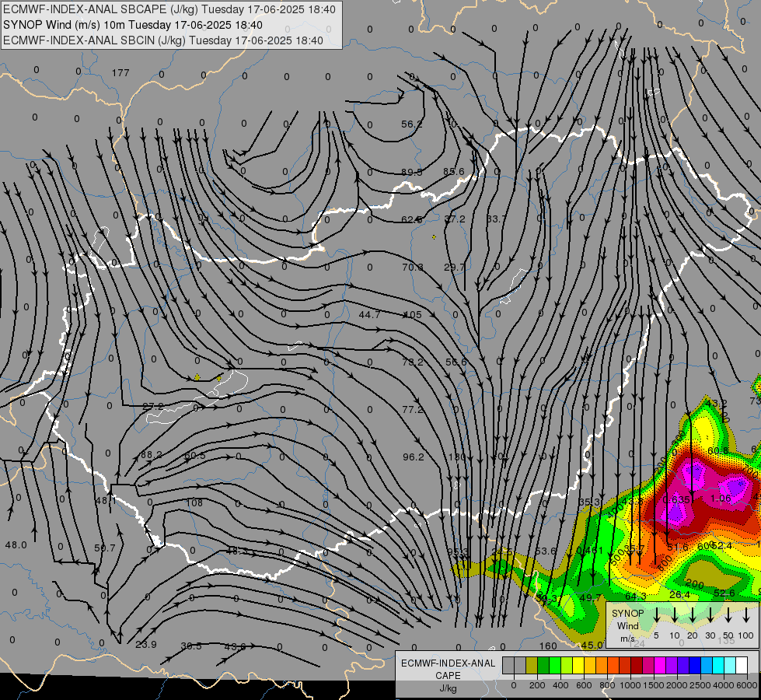Viewport: 761px width, 700px height.
Task: Click the 45.0 value near CAPE legend
Action: coord(592,645)
